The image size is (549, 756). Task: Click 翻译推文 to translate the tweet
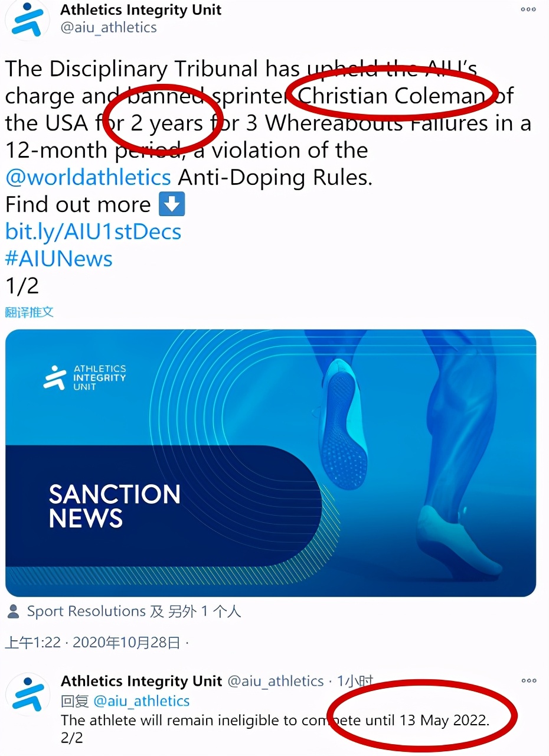[30, 312]
